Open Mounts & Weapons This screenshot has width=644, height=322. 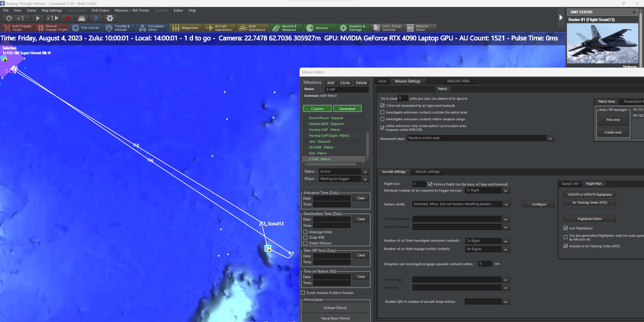(286, 28)
